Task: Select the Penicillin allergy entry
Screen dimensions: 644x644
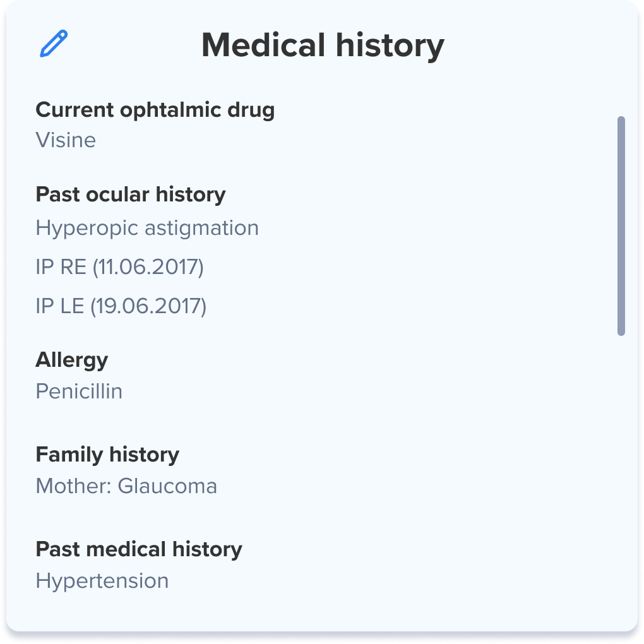Action: coord(79,391)
